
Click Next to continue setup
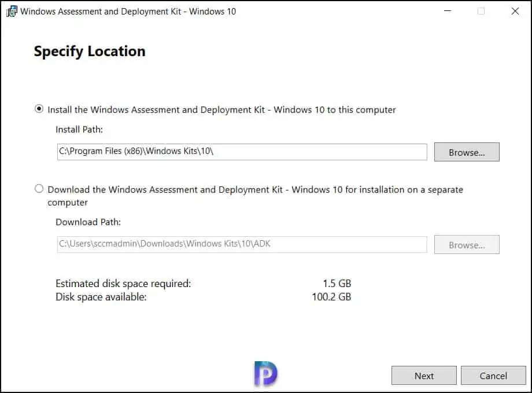click(424, 375)
